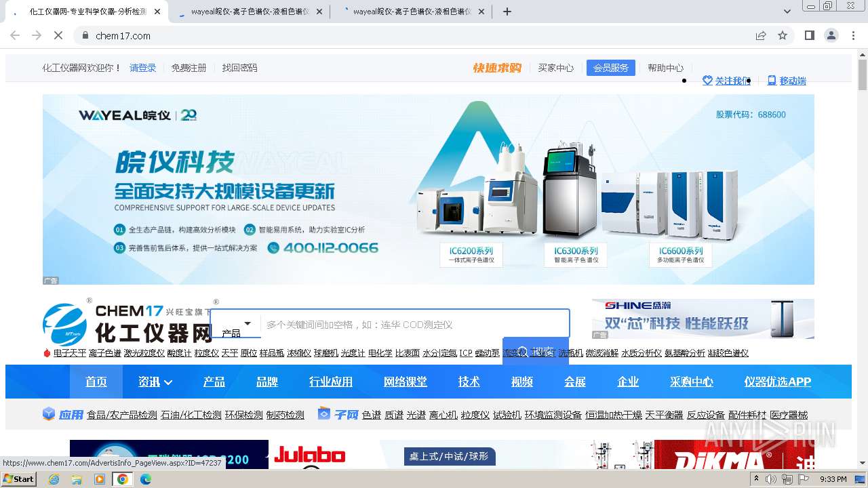Close the first 化工仪器网 tab
Image resolution: width=868 pixels, height=488 pixels.
[x=157, y=12]
